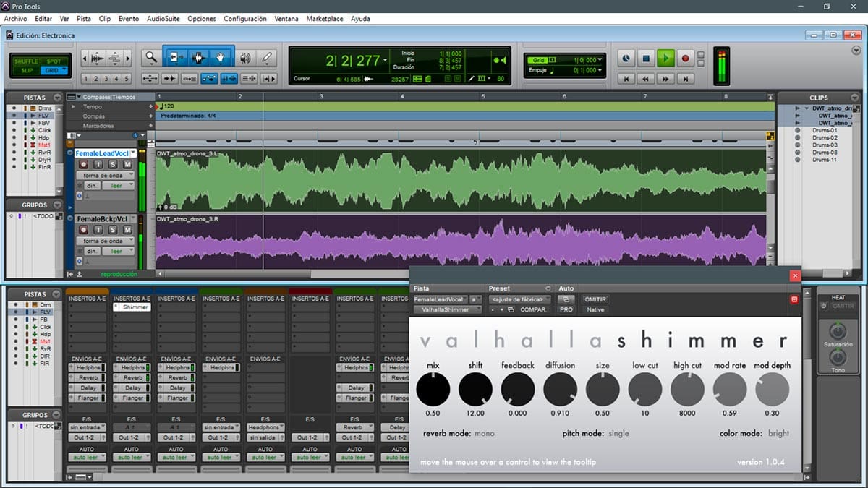
Task: Open automation mode 'leer' dropdown on FemaleLeadVocl
Action: click(x=118, y=186)
